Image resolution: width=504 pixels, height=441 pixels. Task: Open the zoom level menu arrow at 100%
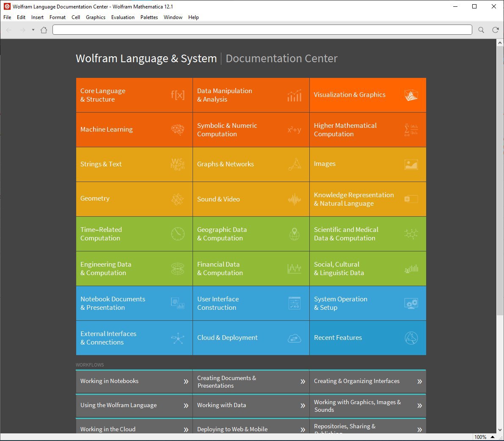point(493,437)
